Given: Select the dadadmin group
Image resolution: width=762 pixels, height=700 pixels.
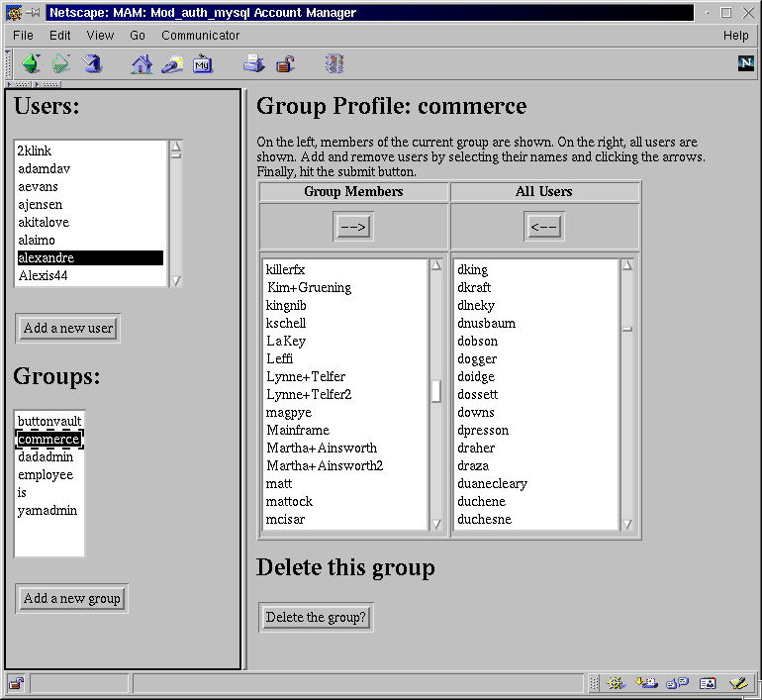Looking at the screenshot, I should pyautogui.click(x=49, y=457).
